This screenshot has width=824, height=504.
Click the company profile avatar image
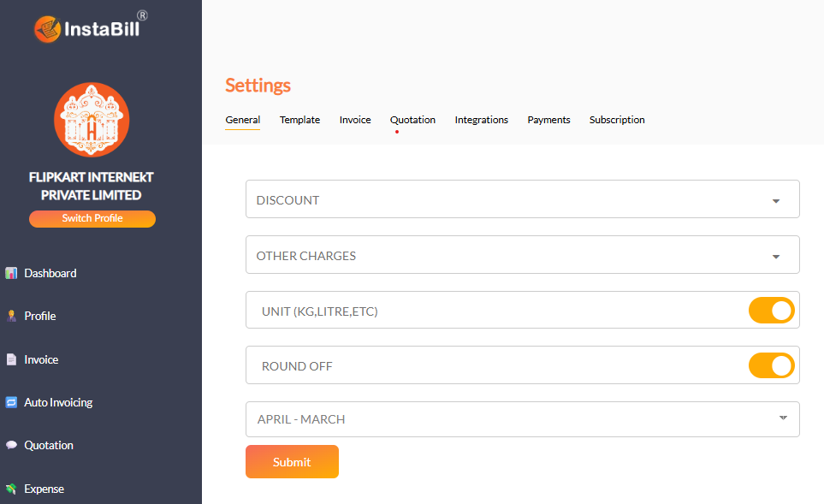point(92,120)
